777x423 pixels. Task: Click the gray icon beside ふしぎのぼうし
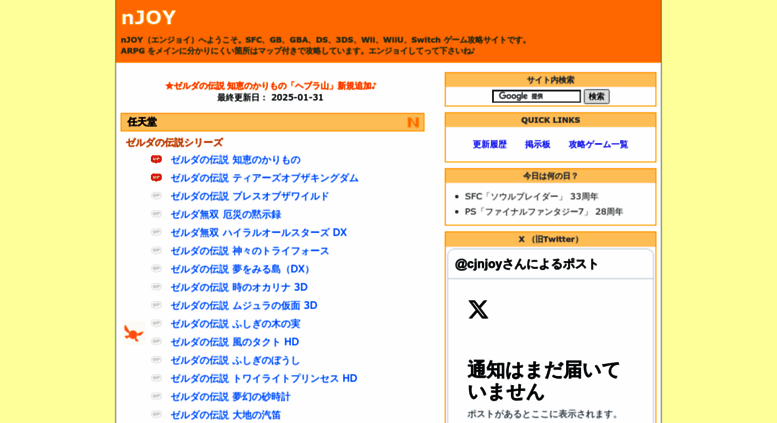[x=156, y=360]
